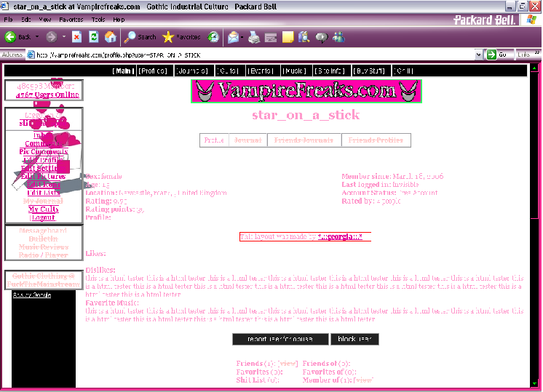
Task: Click the browser Back arrow icon
Action: click(x=11, y=36)
